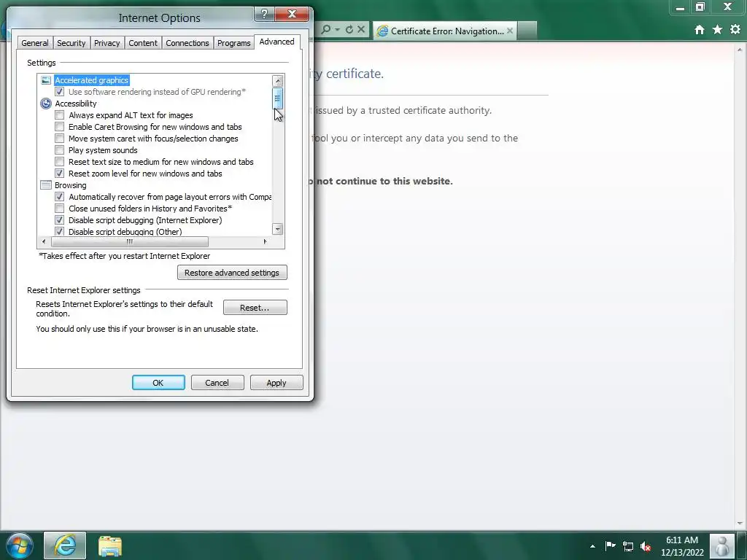Open the browser Tools gear icon
This screenshot has height=560, width=747.
click(x=735, y=29)
